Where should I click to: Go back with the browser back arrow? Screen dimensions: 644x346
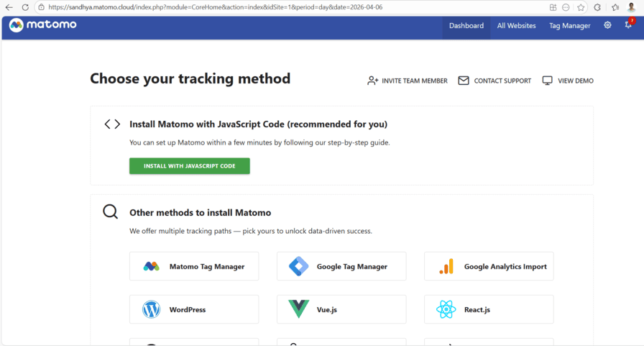point(9,7)
